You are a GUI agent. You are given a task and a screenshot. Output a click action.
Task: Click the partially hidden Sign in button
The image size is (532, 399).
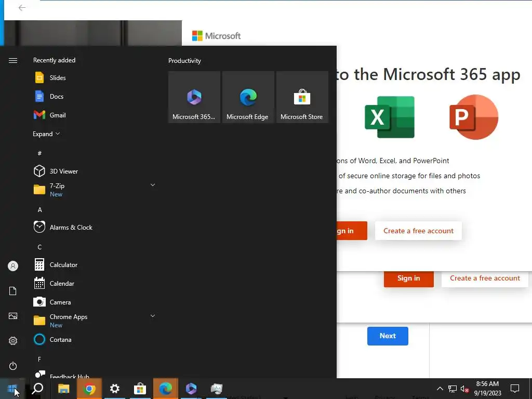click(x=352, y=231)
